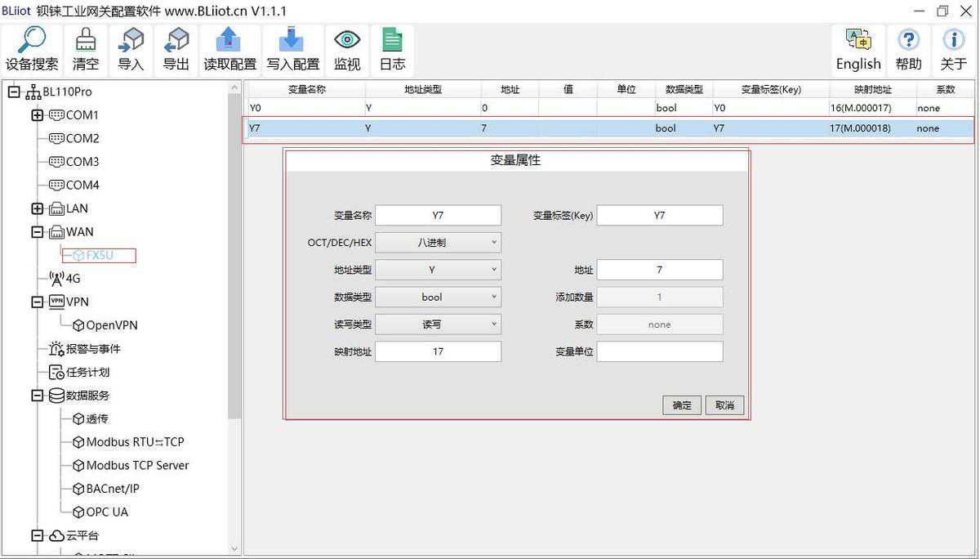980x559 pixels.
Task: Click the 映射地址 input field
Action: click(438, 351)
